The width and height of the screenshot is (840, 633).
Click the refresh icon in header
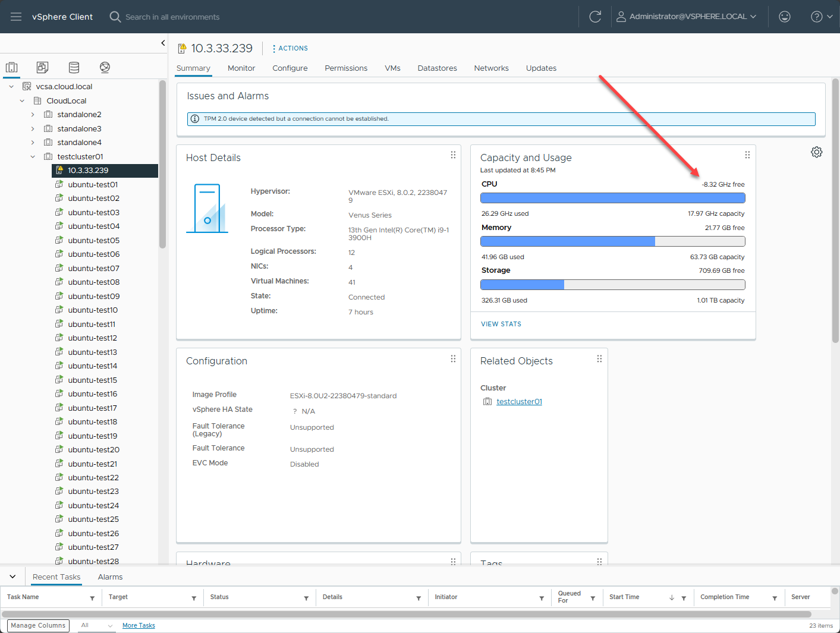pyautogui.click(x=595, y=17)
